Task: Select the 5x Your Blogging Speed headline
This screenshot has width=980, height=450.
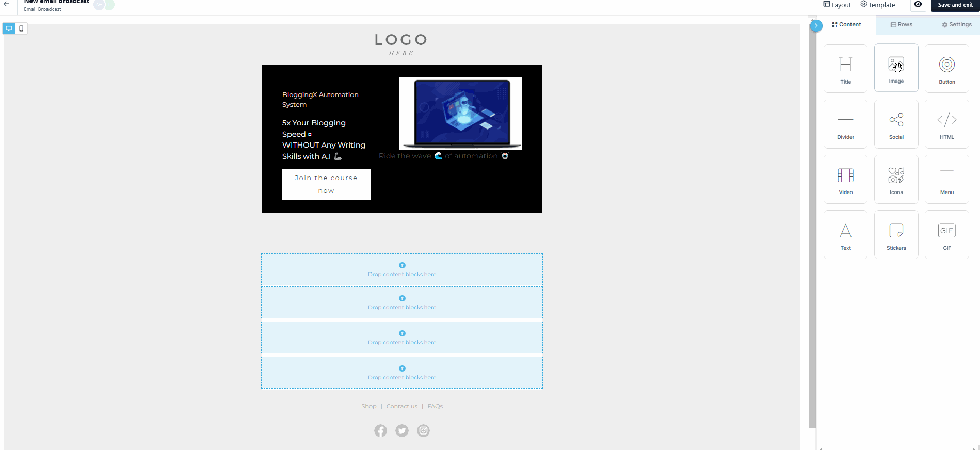Action: click(324, 139)
